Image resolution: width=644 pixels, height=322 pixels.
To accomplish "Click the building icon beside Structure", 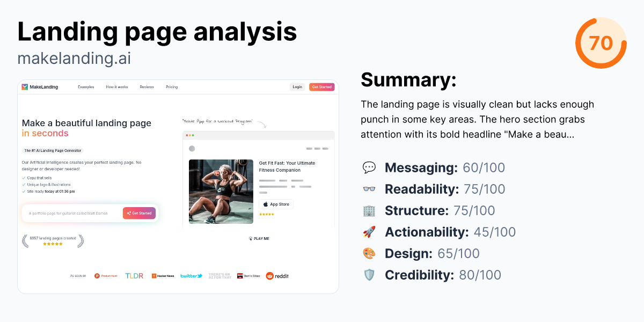I will [x=369, y=210].
